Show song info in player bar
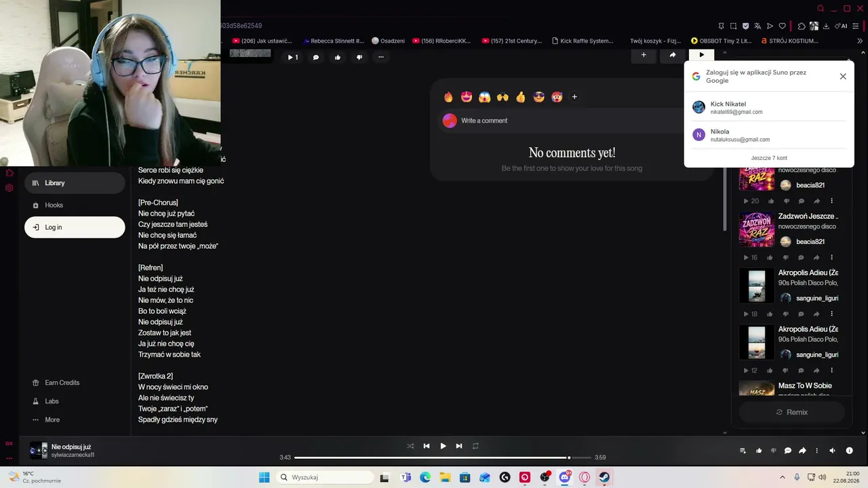This screenshot has height=488, width=868. [849, 451]
